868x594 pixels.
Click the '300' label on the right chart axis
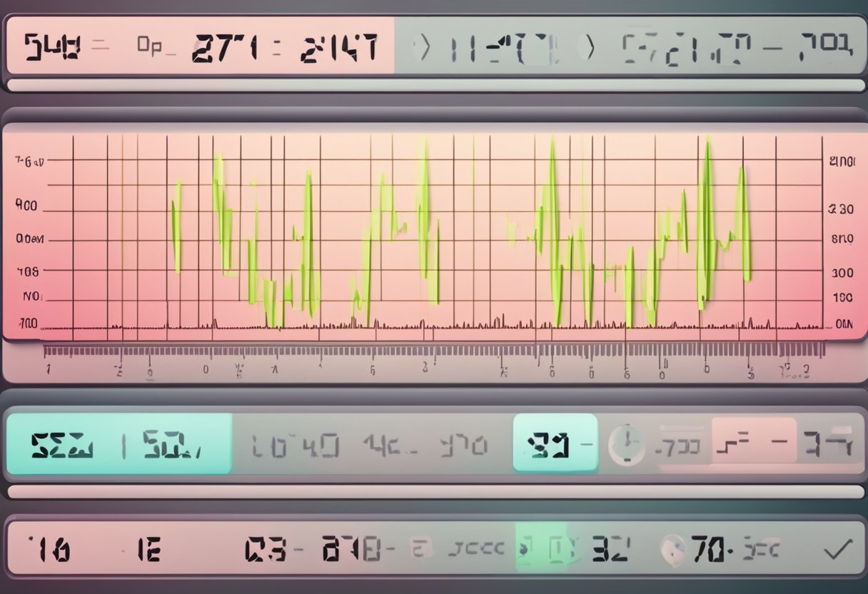(842, 273)
